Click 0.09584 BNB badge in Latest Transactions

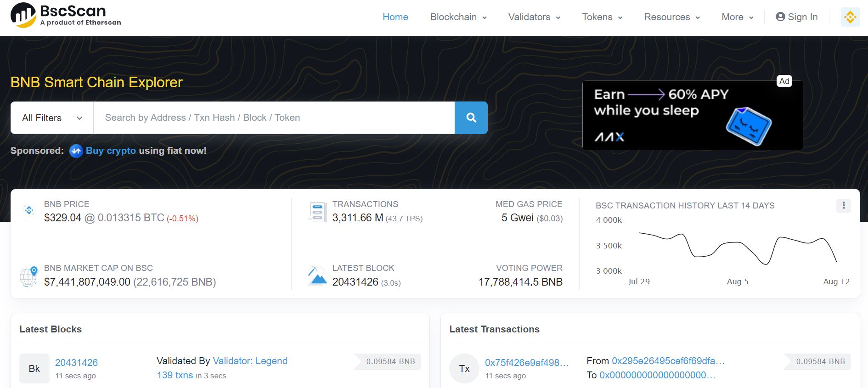pos(817,362)
